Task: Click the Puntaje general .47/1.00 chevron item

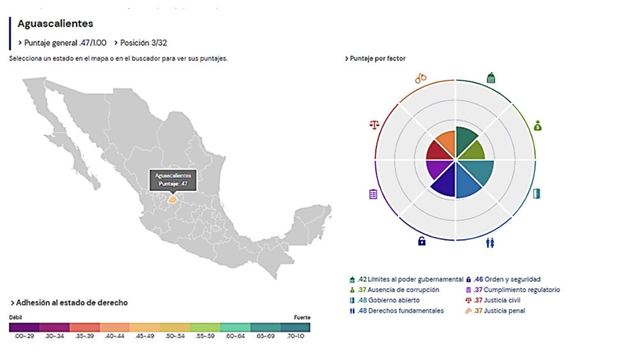Action: [62, 43]
